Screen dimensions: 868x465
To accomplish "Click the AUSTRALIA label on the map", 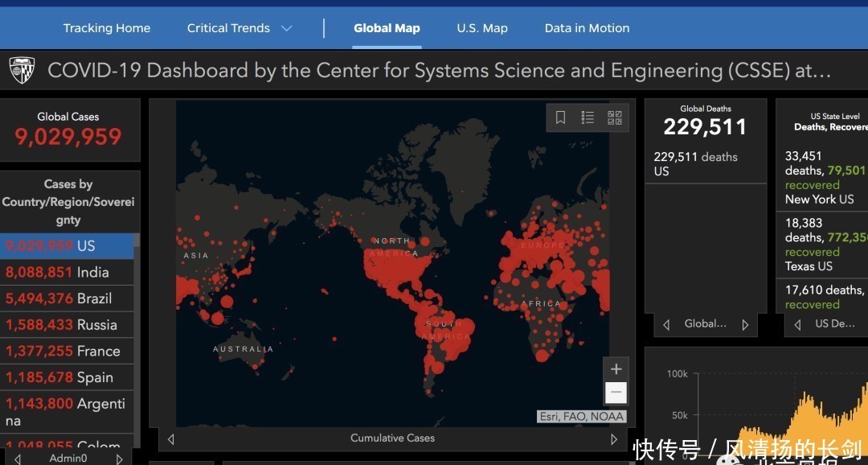I will pos(243,349).
